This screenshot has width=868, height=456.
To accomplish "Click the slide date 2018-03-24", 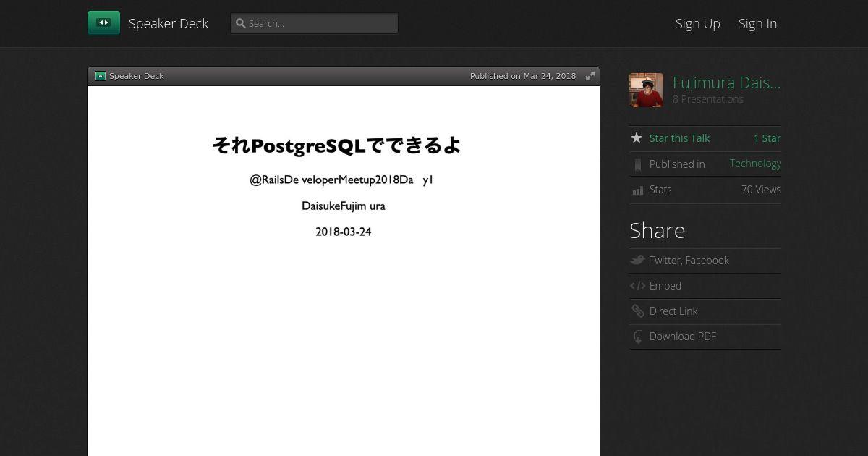I will click(x=344, y=232).
